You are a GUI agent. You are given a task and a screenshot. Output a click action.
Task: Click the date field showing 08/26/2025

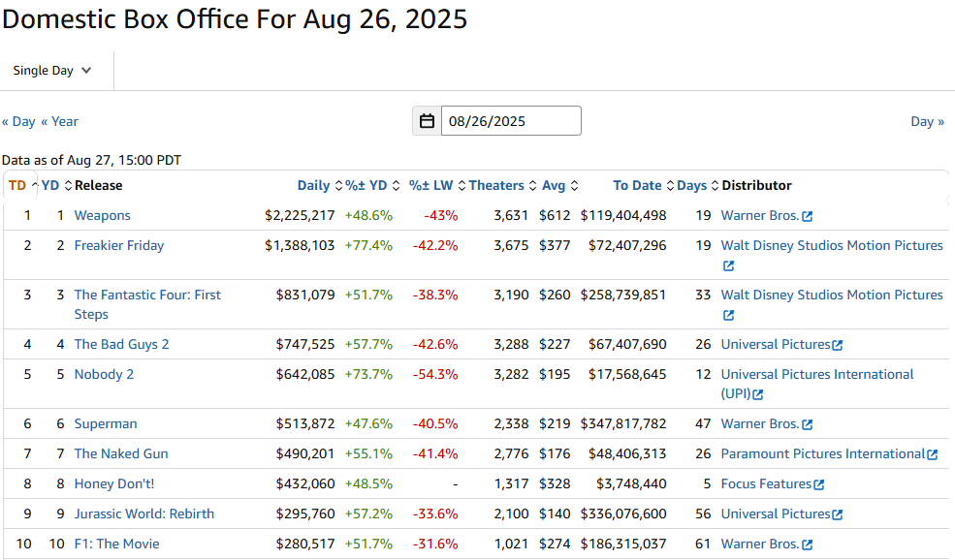511,121
